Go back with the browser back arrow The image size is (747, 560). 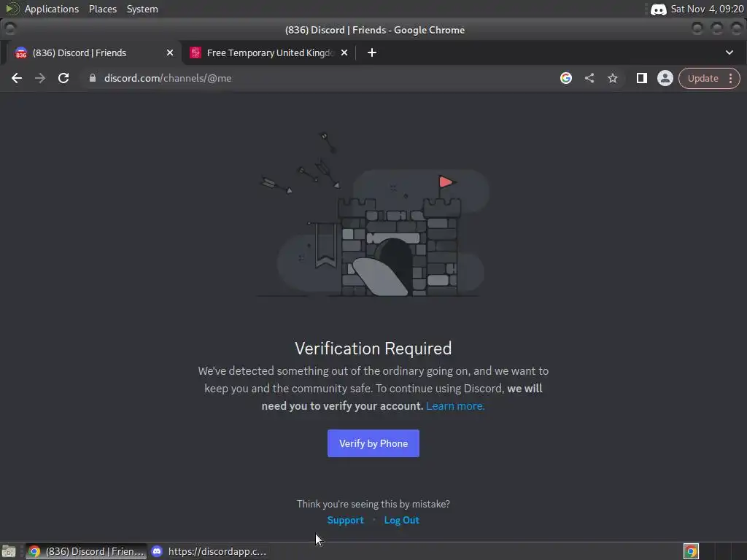click(17, 78)
